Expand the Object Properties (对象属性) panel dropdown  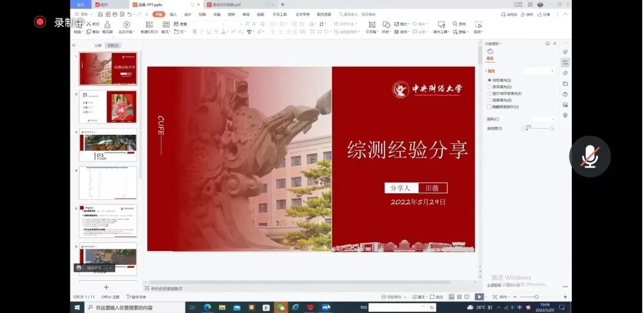point(502,44)
